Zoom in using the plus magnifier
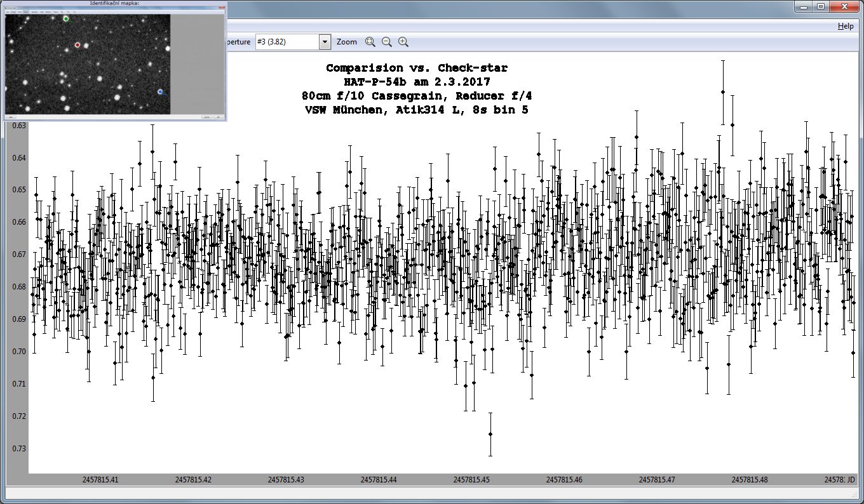The height and width of the screenshot is (504, 864). (x=403, y=42)
